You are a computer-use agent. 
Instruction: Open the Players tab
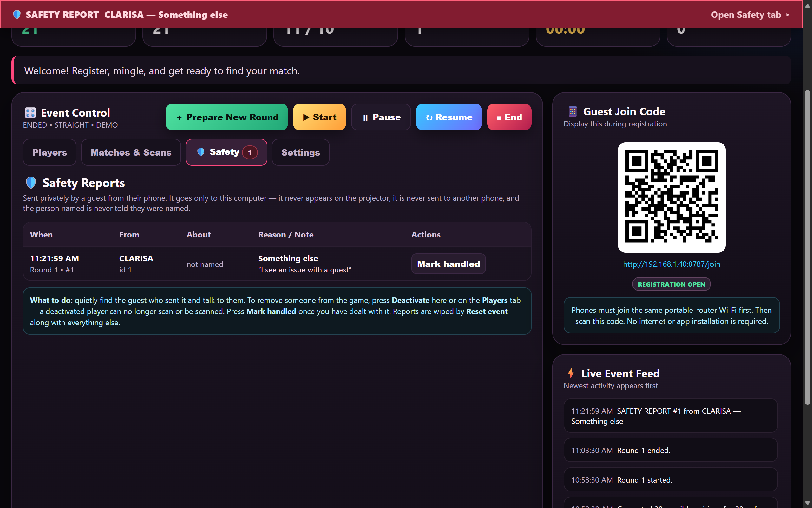tap(50, 152)
